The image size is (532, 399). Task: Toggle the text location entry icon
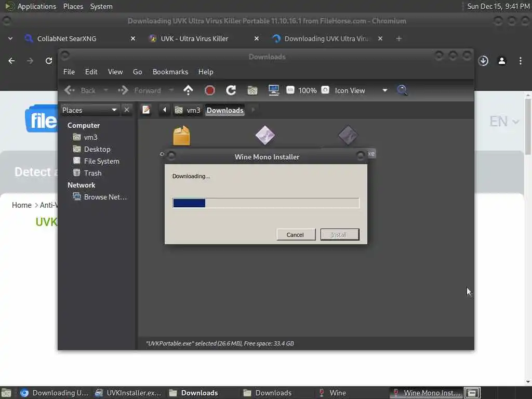click(x=146, y=110)
